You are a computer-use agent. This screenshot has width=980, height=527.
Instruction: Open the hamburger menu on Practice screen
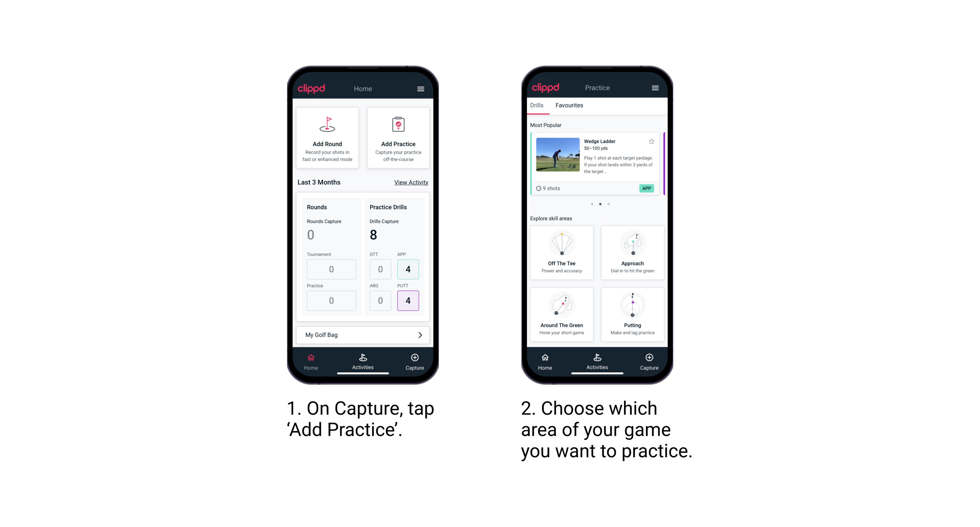[655, 88]
